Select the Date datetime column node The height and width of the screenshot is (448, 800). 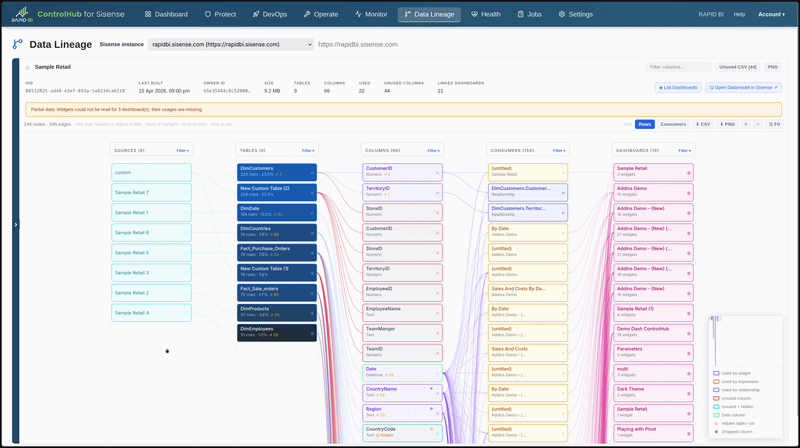(x=402, y=373)
